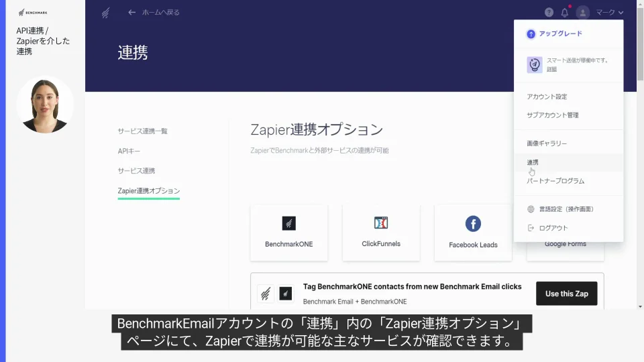Click the smart sending rocket icon
This screenshot has width=644, height=362.
(535, 65)
